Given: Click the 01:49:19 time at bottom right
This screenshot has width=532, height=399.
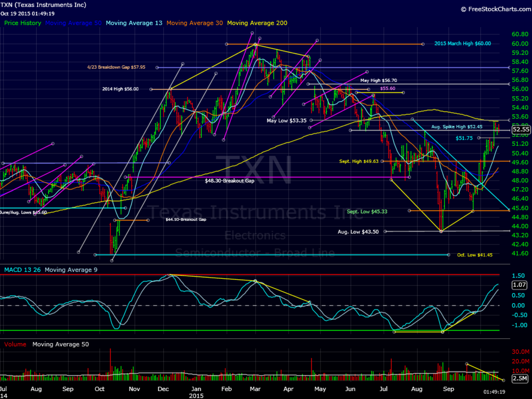Looking at the screenshot, I should [495, 392].
